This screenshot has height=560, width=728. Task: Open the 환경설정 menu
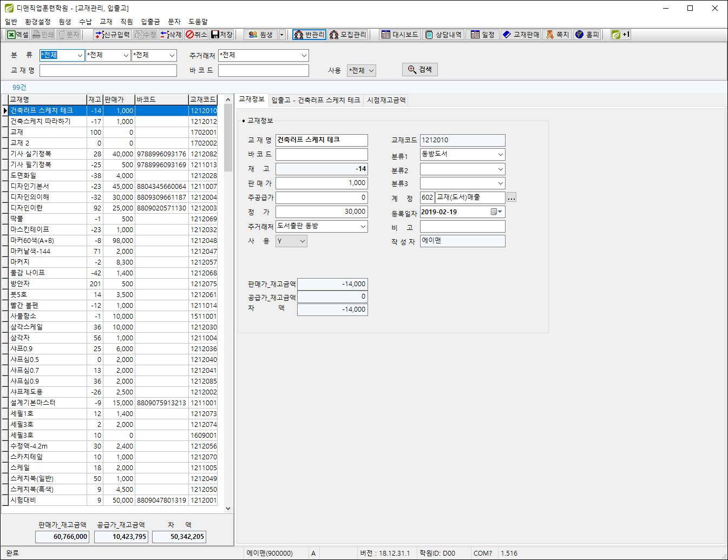[x=38, y=22]
